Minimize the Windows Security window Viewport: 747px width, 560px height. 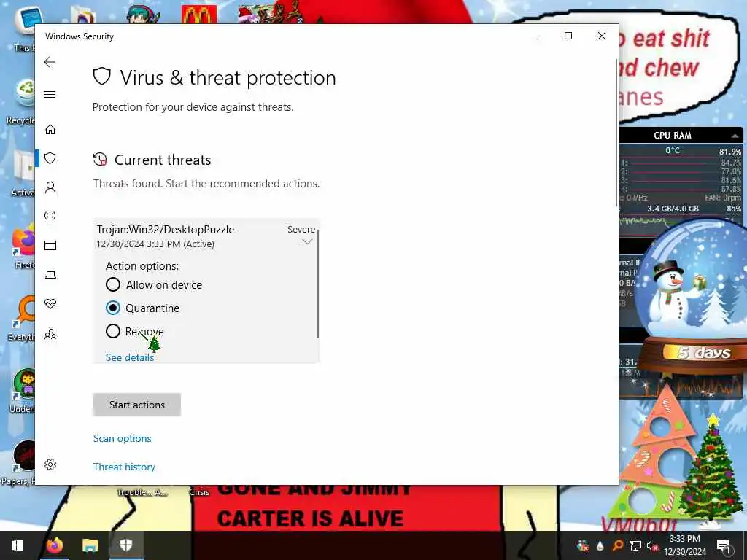click(x=535, y=36)
